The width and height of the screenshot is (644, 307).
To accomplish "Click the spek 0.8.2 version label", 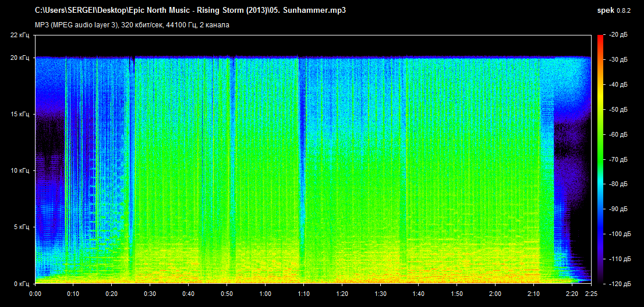I will click(618, 11).
